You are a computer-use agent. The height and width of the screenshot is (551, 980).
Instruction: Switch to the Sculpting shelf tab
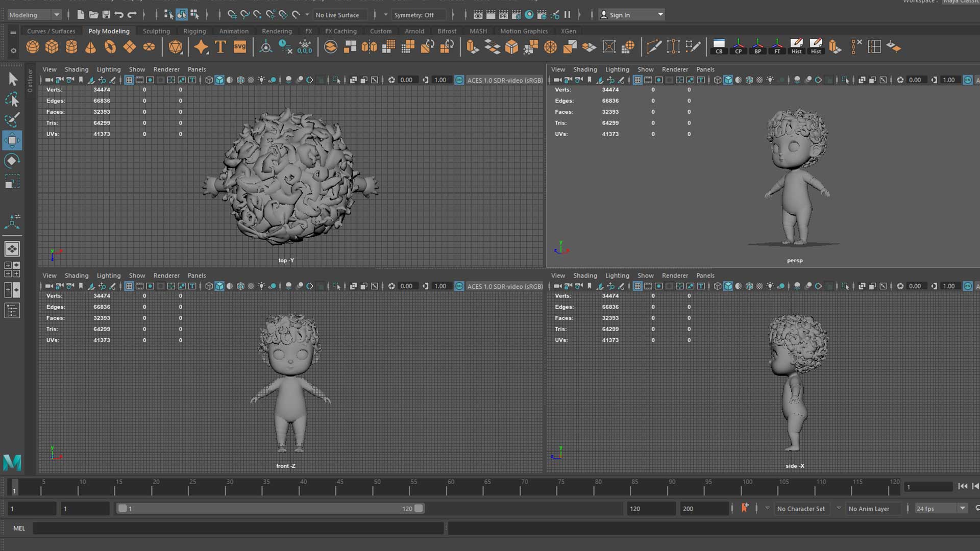156,31
